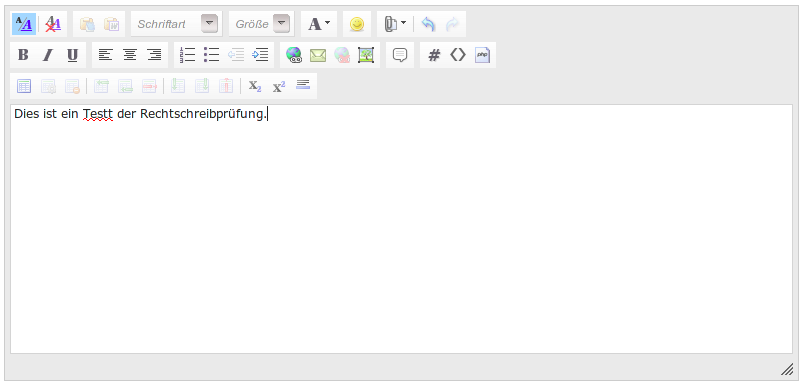Undo the last edit
The width and height of the screenshot is (803, 386).
[x=428, y=24]
